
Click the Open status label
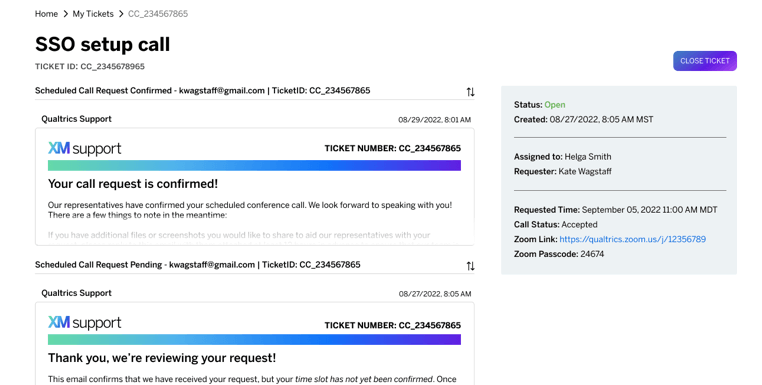tap(554, 105)
